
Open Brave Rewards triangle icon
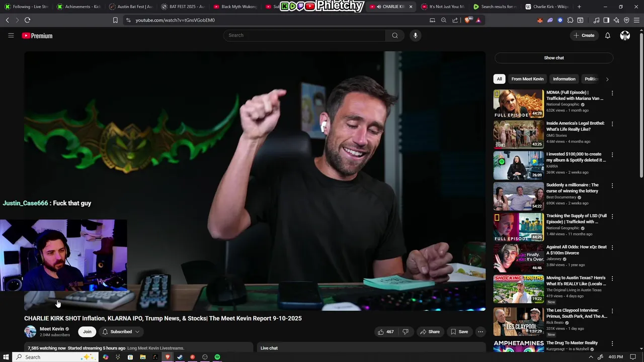coord(478,20)
